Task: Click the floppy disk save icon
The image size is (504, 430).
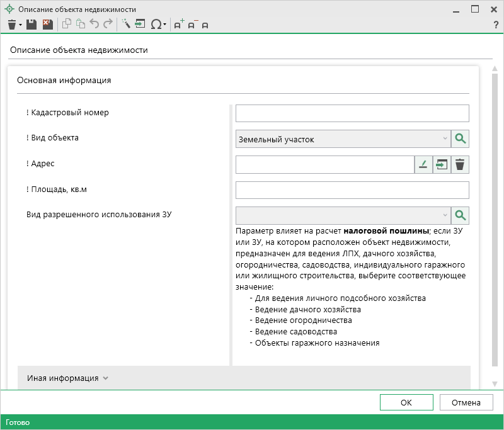Action: (31, 24)
